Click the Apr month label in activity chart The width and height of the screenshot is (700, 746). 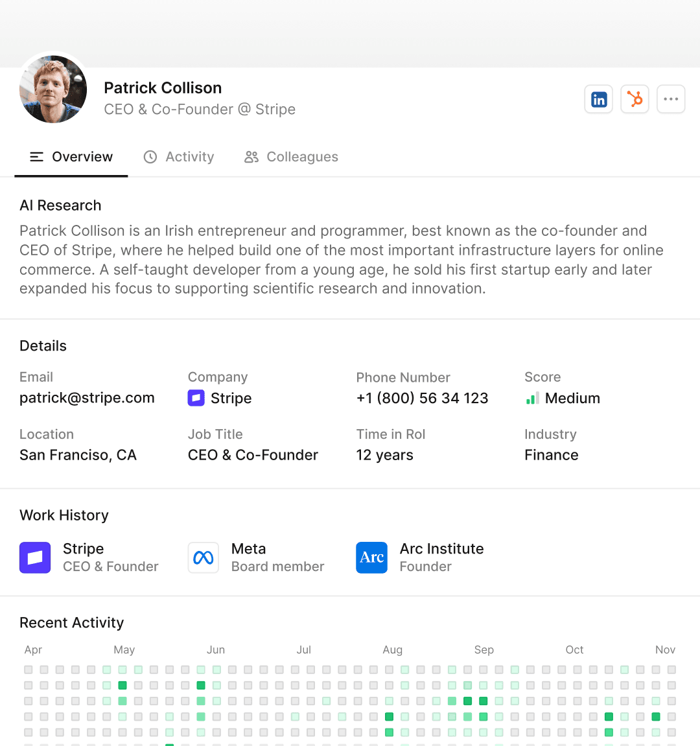[33, 650]
